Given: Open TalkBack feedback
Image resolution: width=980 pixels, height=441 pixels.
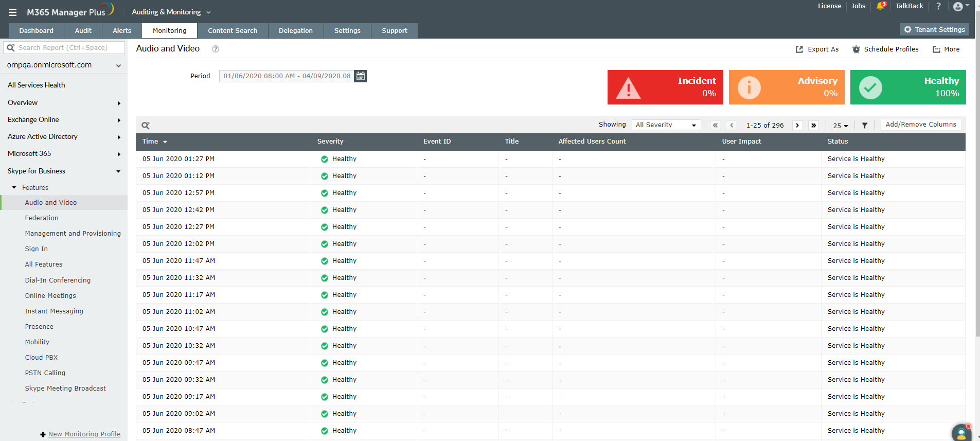Looking at the screenshot, I should coord(909,6).
